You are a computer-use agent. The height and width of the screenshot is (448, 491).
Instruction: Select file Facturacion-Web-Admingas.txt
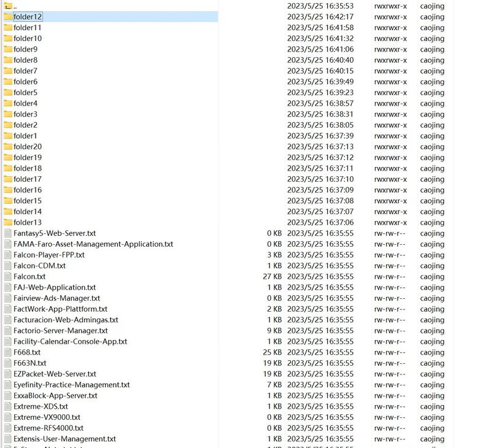pyautogui.click(x=66, y=320)
